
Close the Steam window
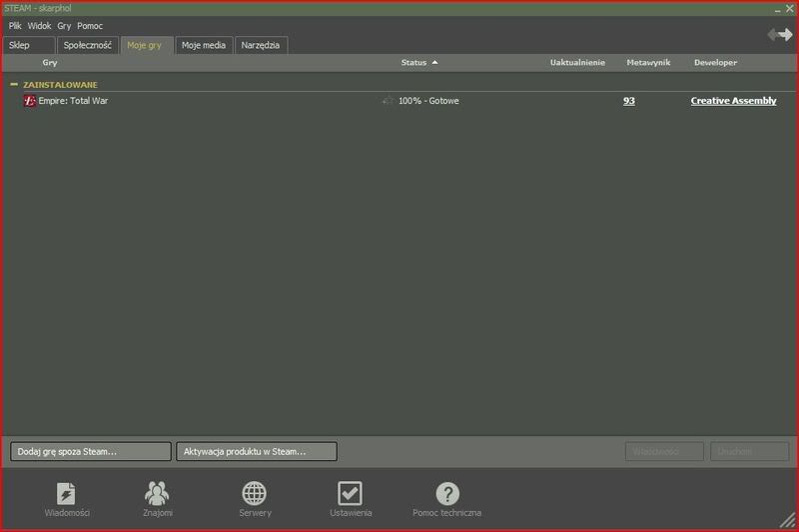tap(789, 9)
